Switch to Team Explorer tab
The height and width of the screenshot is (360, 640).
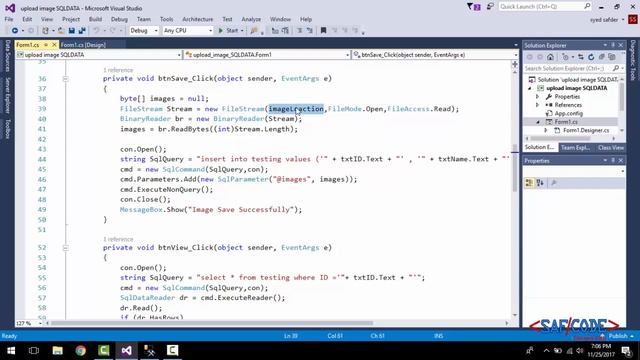[575, 148]
